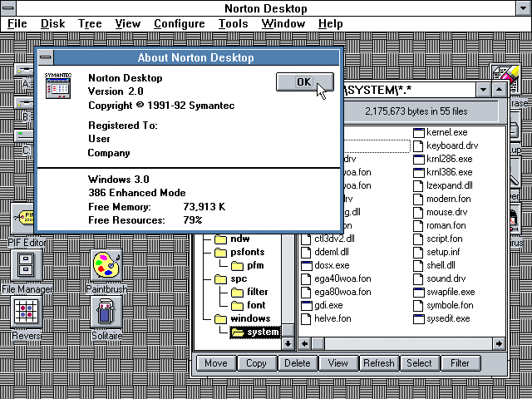Select the file name roman.fon
Viewport: 532px width, 399px height.
tap(446, 225)
